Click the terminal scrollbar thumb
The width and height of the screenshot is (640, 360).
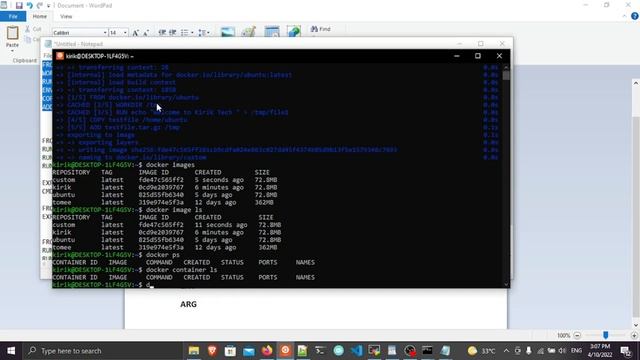coord(506,76)
